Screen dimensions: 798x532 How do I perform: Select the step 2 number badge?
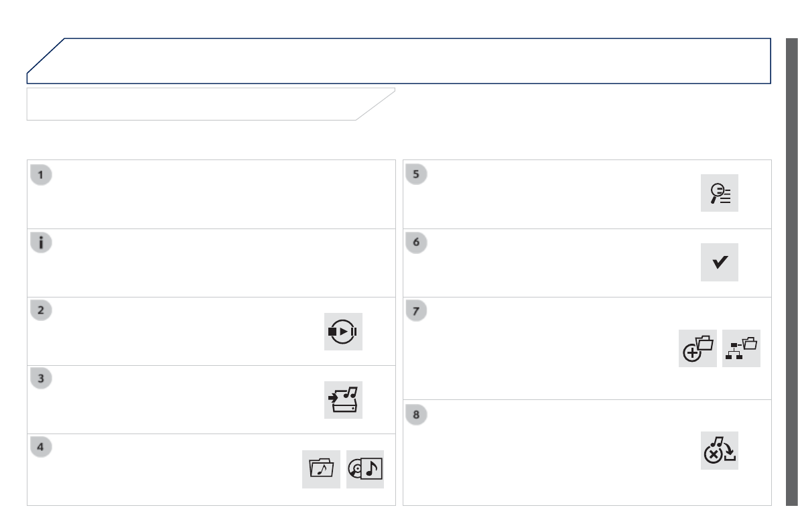[42, 312]
